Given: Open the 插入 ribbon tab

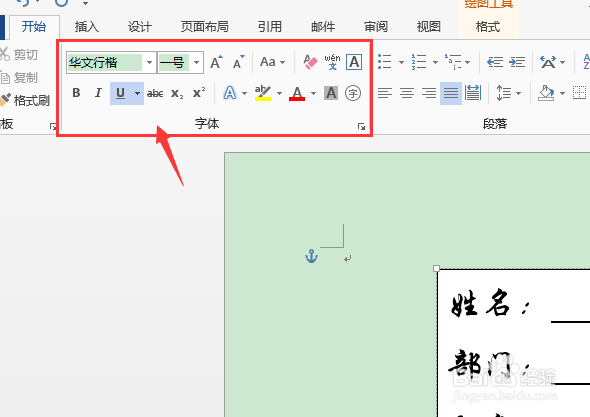Looking at the screenshot, I should 87,27.
